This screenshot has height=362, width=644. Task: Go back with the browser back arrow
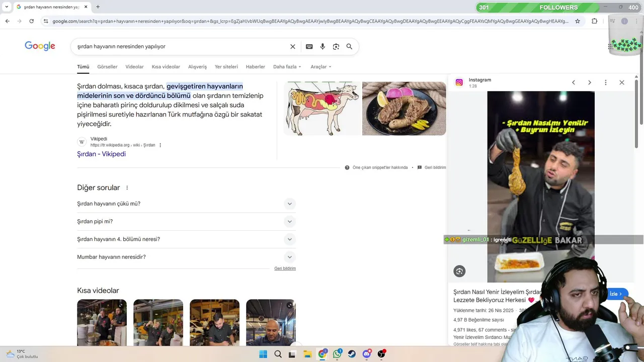click(7, 21)
